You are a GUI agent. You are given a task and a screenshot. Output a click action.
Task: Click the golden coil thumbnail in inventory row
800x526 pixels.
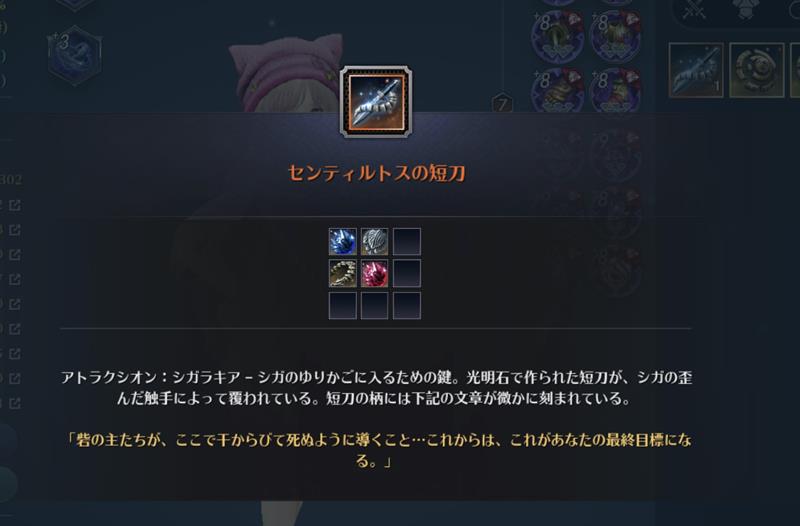(757, 70)
